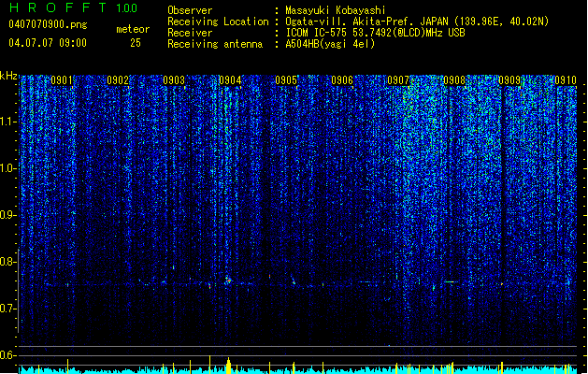Click the 1.0 kHz axis tick label

tap(8, 168)
